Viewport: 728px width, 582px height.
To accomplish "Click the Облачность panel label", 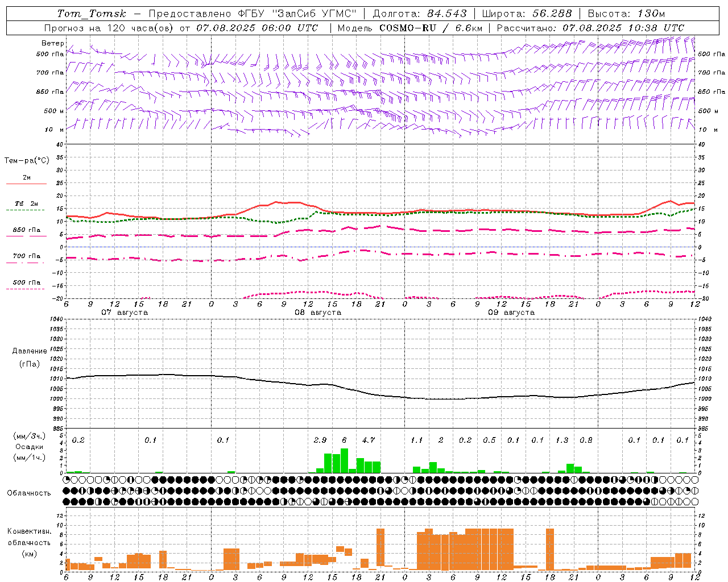I will coord(29,493).
